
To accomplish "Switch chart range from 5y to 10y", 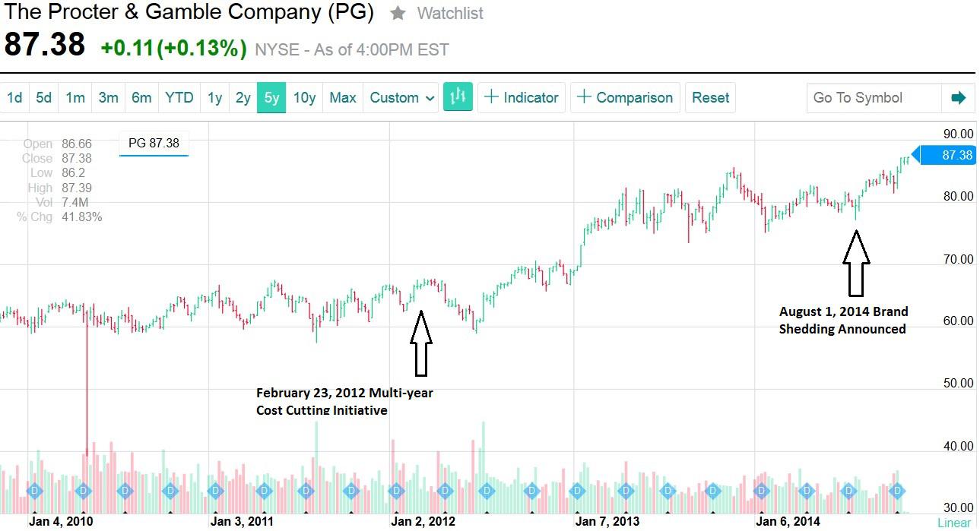I will pyautogui.click(x=304, y=97).
